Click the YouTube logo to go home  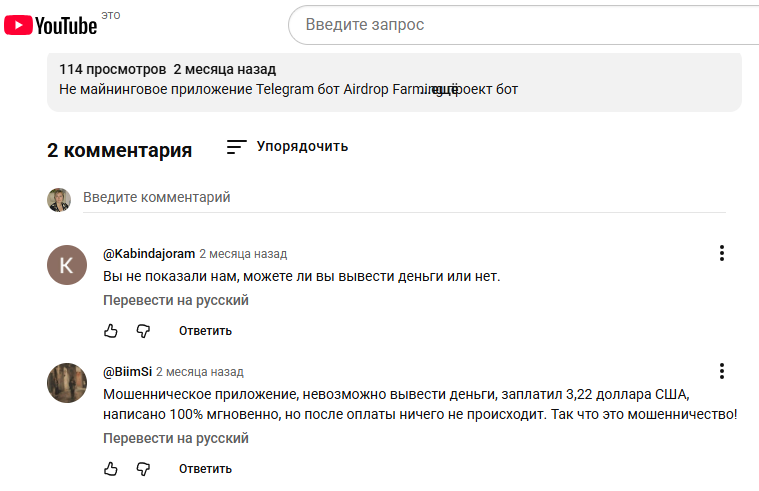click(x=51, y=25)
